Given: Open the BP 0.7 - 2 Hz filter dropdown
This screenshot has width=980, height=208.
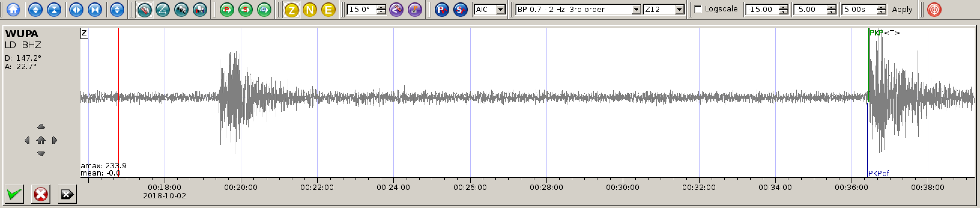Looking at the screenshot, I should 636,10.
